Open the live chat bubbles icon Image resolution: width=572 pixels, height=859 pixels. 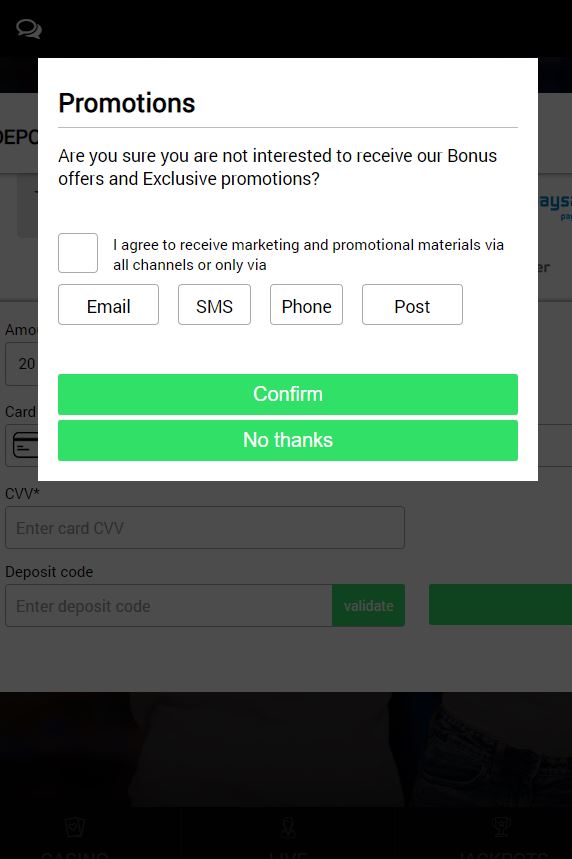pos(28,28)
